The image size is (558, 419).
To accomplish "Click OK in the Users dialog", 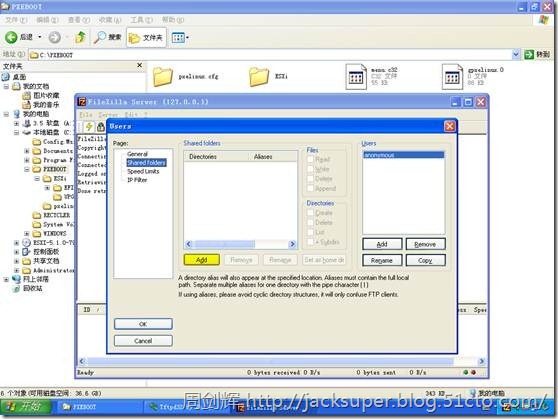I will tap(143, 324).
